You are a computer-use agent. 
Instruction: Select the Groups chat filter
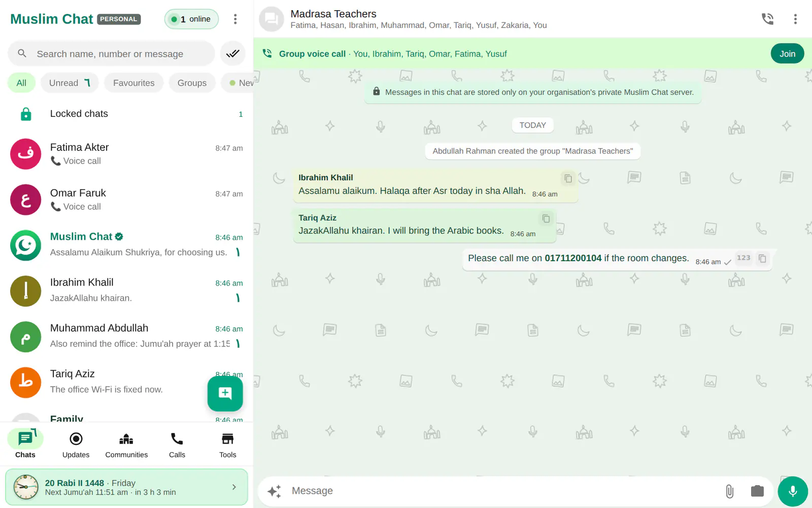192,83
